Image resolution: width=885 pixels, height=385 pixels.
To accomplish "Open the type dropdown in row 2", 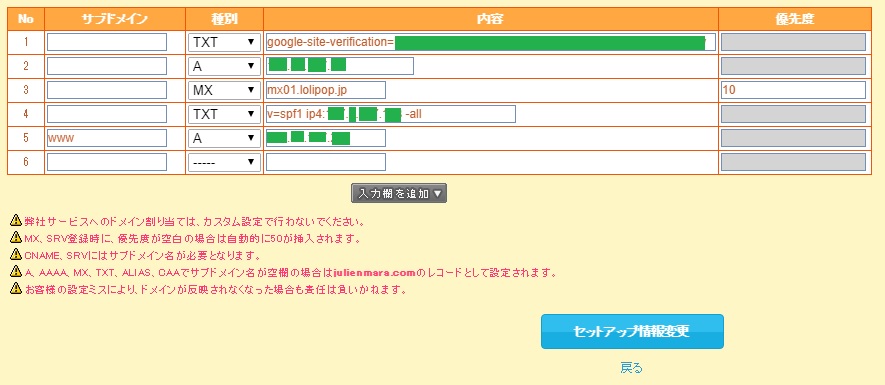I will 224,66.
